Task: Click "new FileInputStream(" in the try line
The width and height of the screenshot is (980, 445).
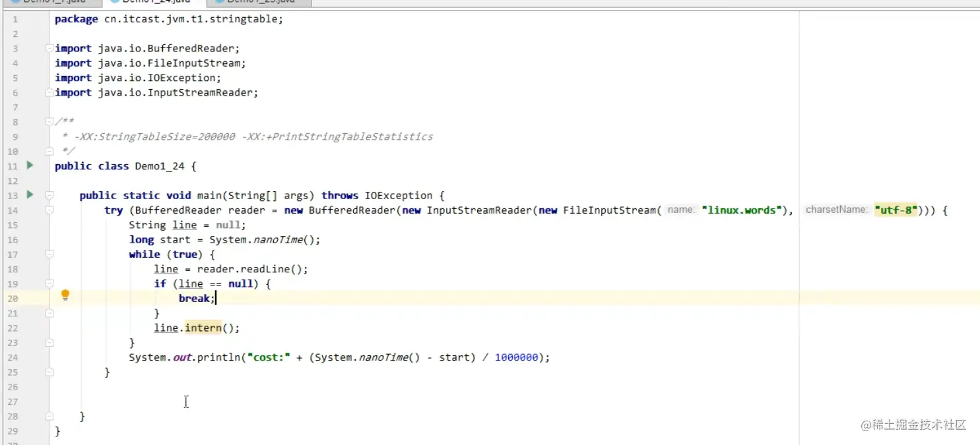Action: pyautogui.click(x=600, y=210)
